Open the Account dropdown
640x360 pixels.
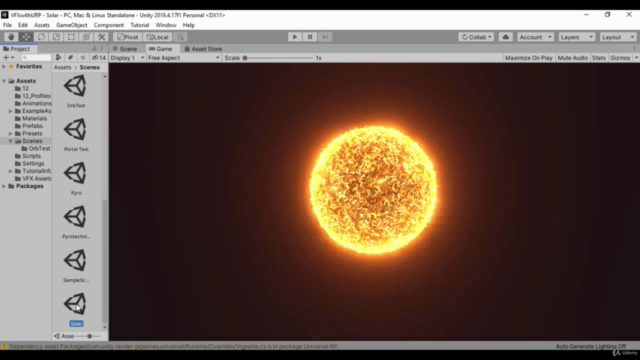(x=535, y=37)
